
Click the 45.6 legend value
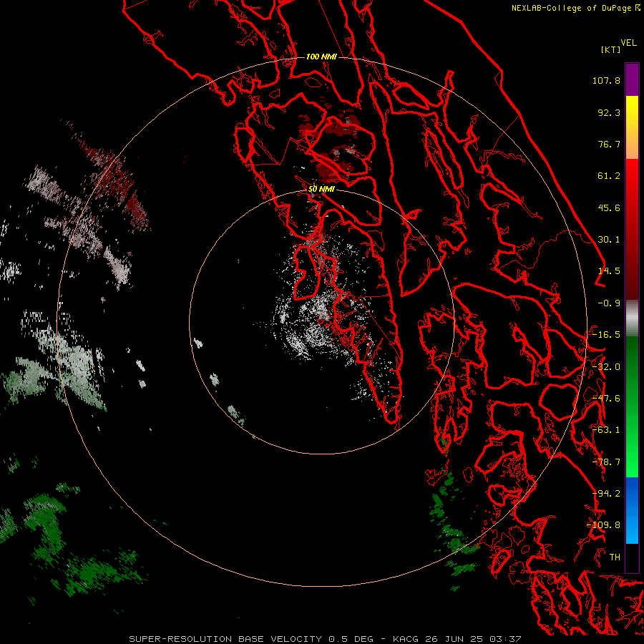tap(609, 208)
